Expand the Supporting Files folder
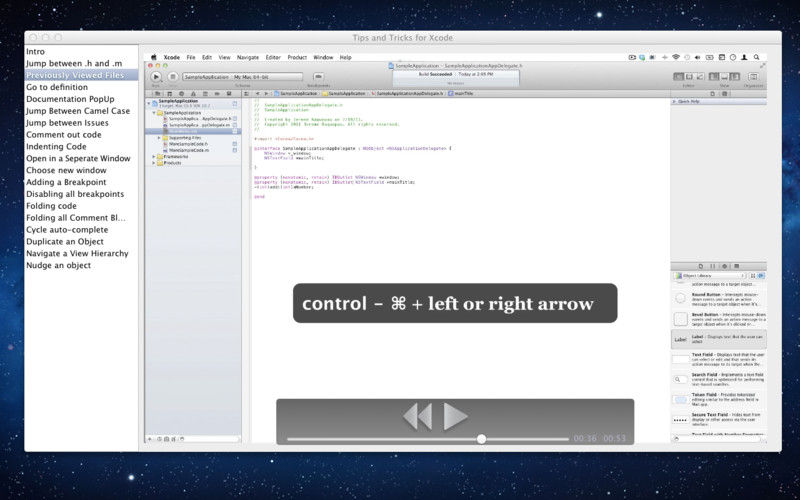800x500 pixels. pos(159,138)
